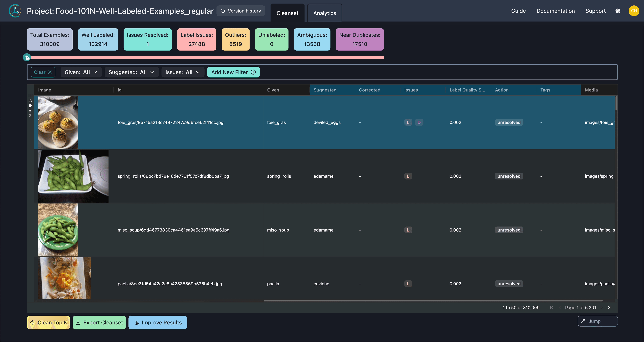The image size is (644, 342).
Task: Open the Given: All filter dropdown
Action: [81, 72]
